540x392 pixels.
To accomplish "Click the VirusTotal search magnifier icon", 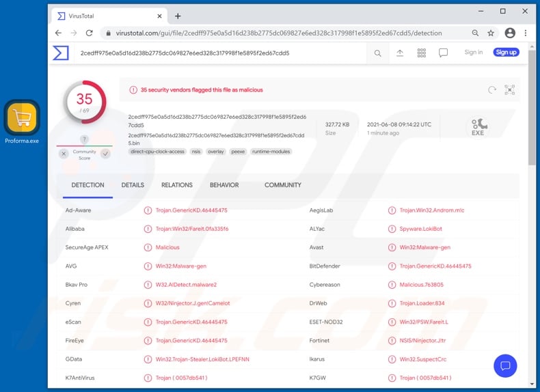I will (x=378, y=53).
